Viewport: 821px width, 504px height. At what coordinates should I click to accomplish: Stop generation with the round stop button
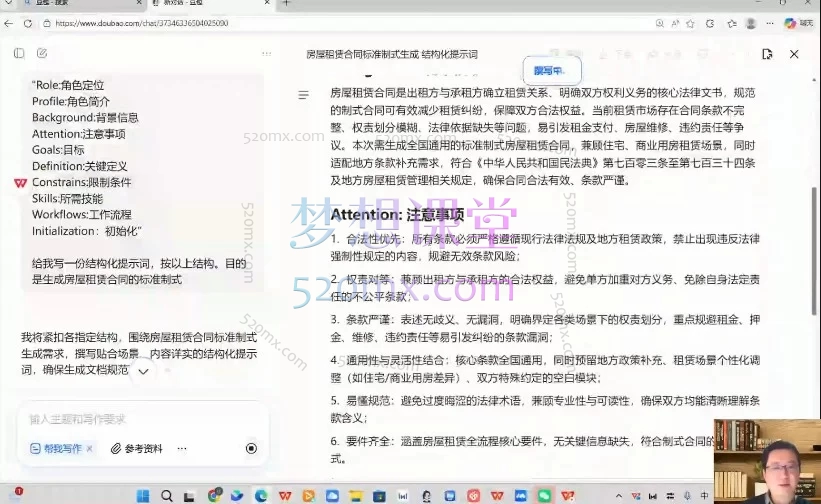[251, 449]
